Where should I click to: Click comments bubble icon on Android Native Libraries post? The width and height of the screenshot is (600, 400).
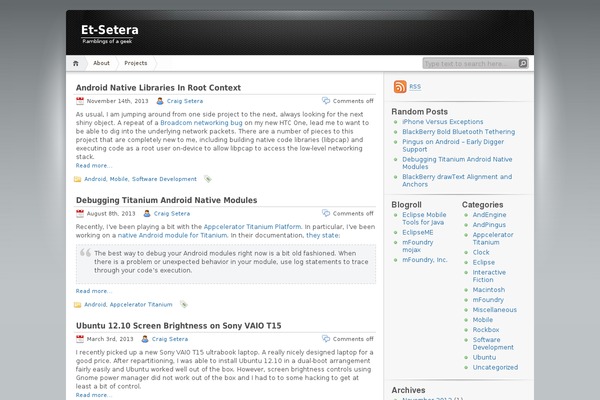(326, 101)
